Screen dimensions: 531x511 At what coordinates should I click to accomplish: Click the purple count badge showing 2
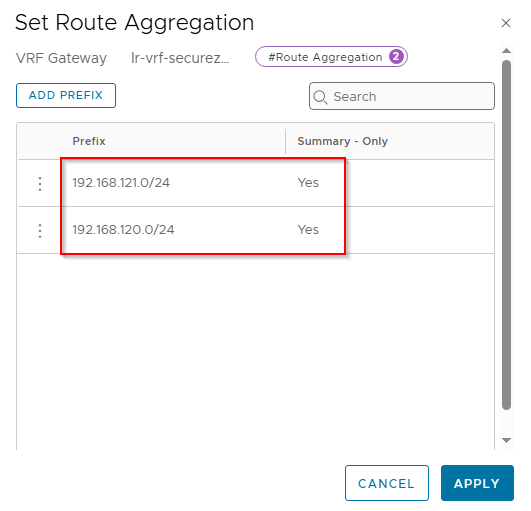396,57
